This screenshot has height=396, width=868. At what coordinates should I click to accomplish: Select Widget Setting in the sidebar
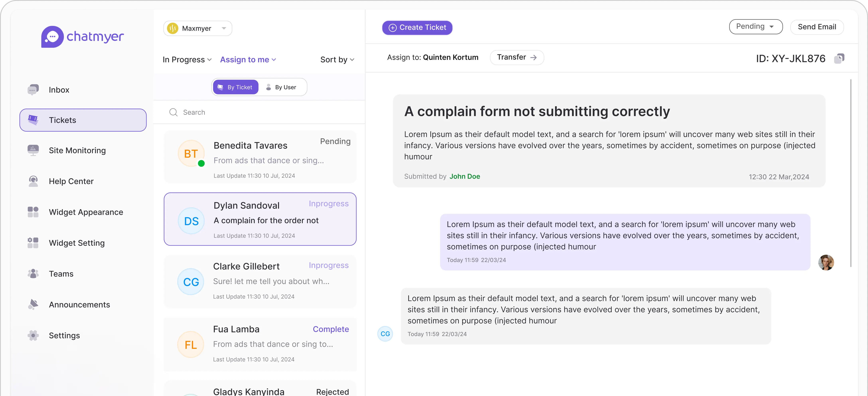[77, 243]
